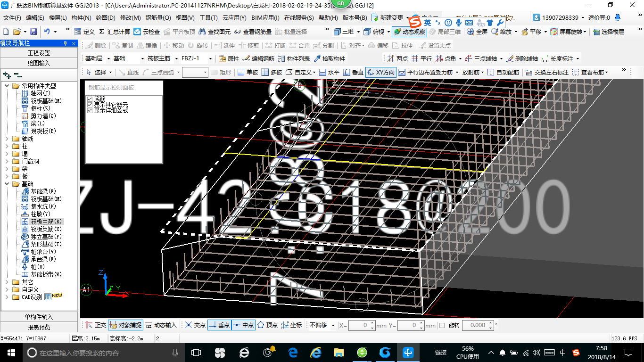Click 删除辅轴 delete auxiliary axis
This screenshot has height=362, width=644.
coord(522,58)
